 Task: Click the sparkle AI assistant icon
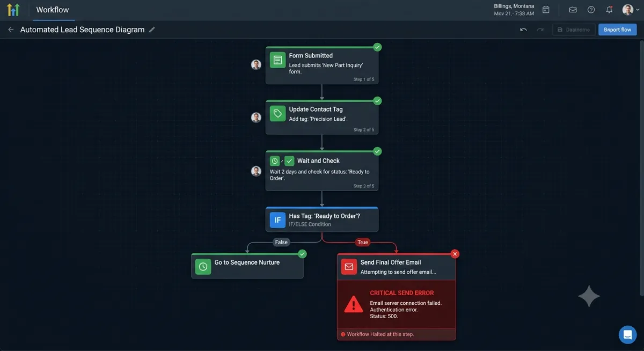(x=589, y=296)
